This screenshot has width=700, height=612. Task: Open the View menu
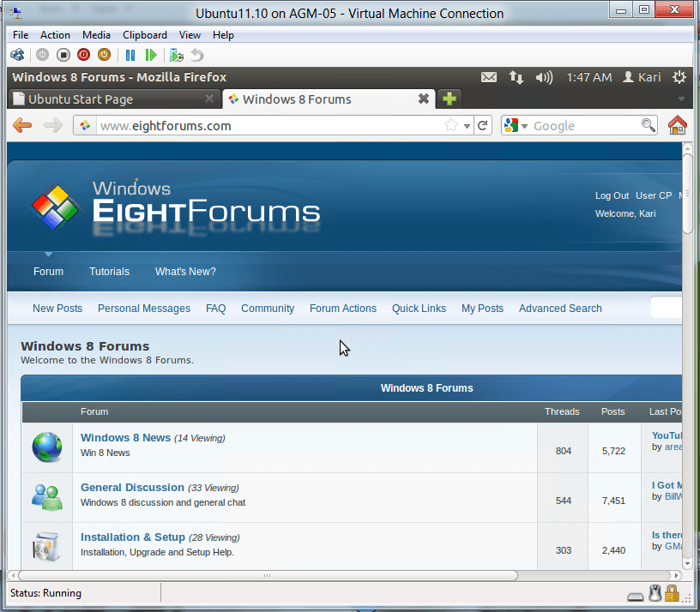coord(190,35)
